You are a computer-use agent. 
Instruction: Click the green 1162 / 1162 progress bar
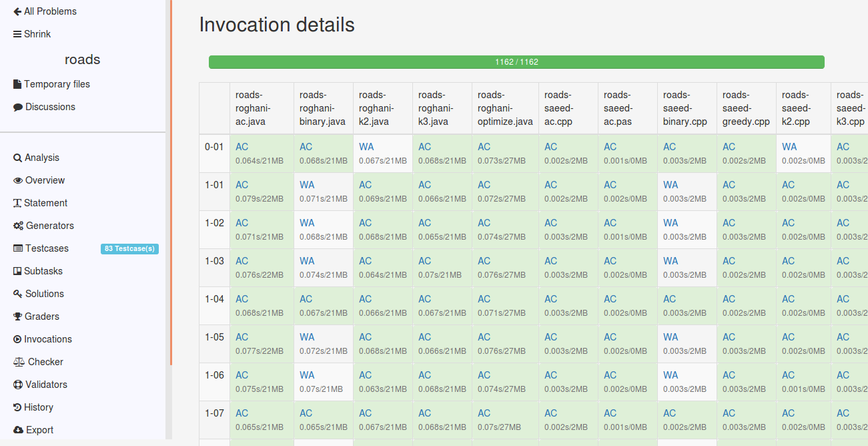point(516,62)
